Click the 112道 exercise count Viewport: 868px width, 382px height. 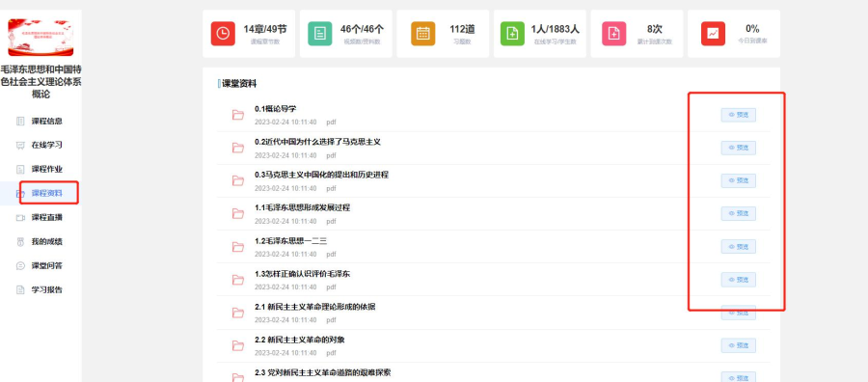tap(462, 29)
